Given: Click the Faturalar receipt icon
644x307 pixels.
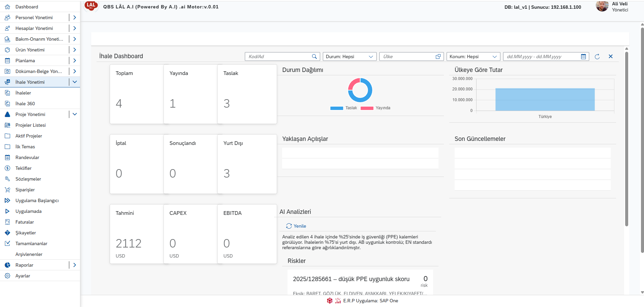Looking at the screenshot, I should coord(7,222).
